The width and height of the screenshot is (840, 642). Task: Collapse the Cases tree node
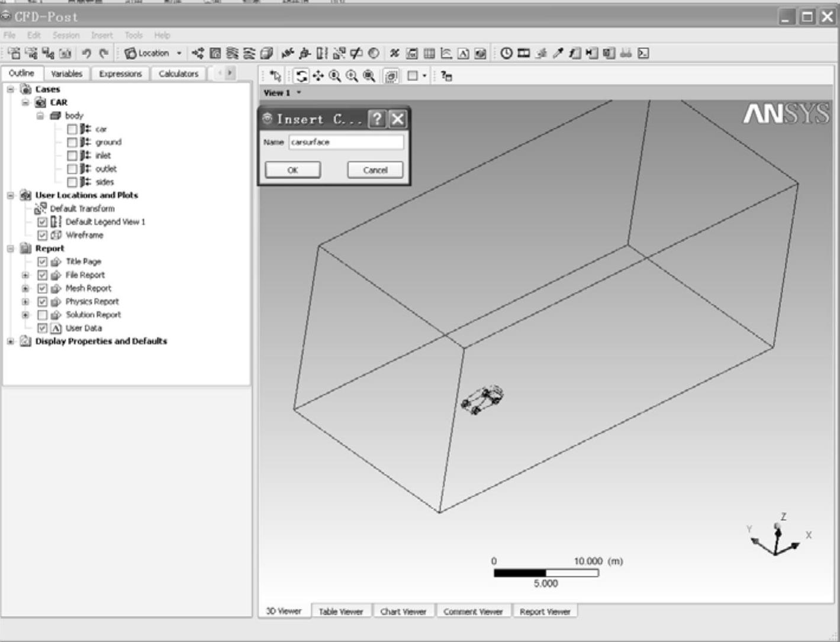click(x=11, y=89)
